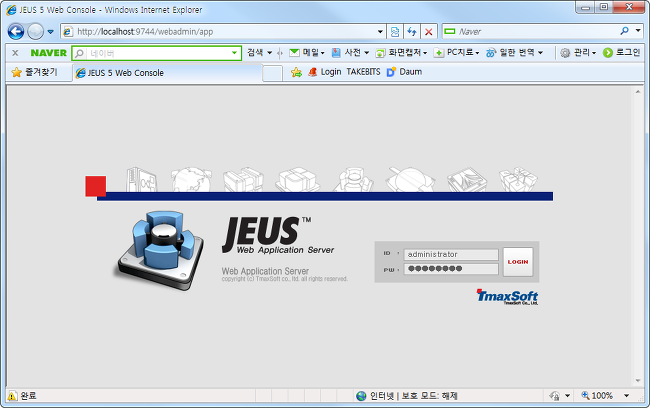Click the Refresh arrows icon

412,32
